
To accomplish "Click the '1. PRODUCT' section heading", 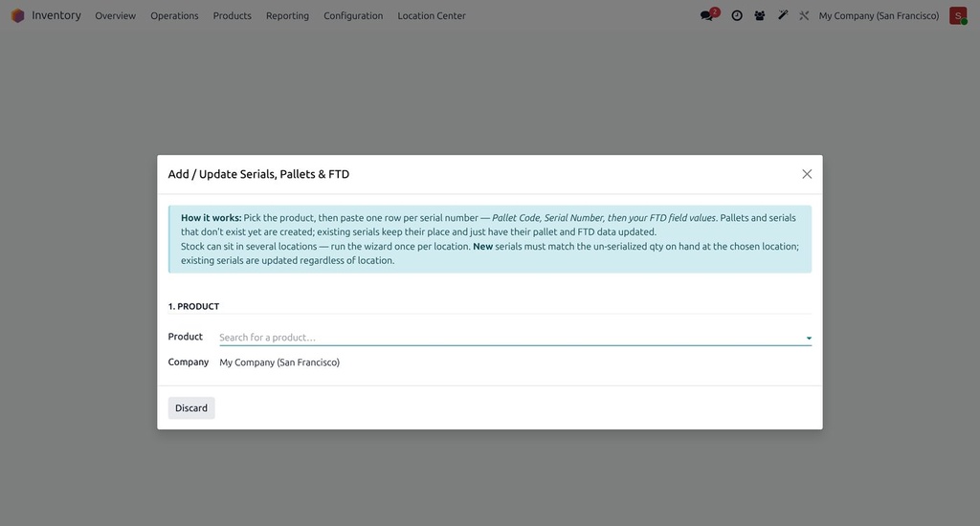I will [193, 306].
